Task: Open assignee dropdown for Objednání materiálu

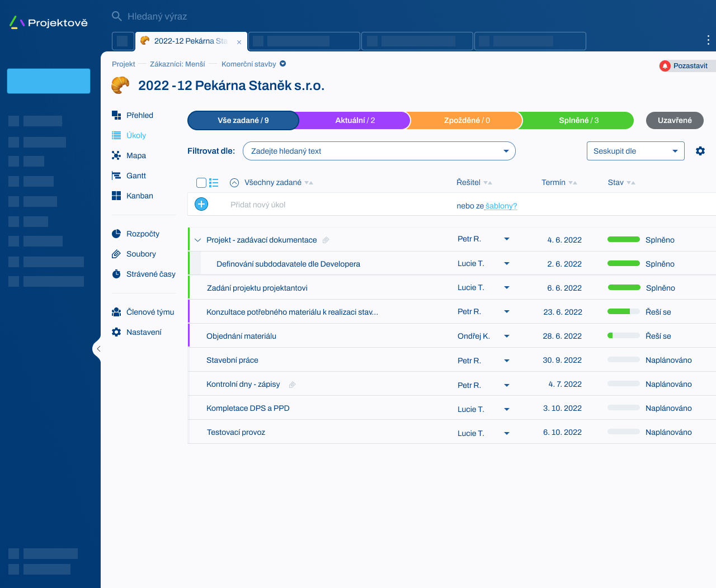Action: pos(507,336)
